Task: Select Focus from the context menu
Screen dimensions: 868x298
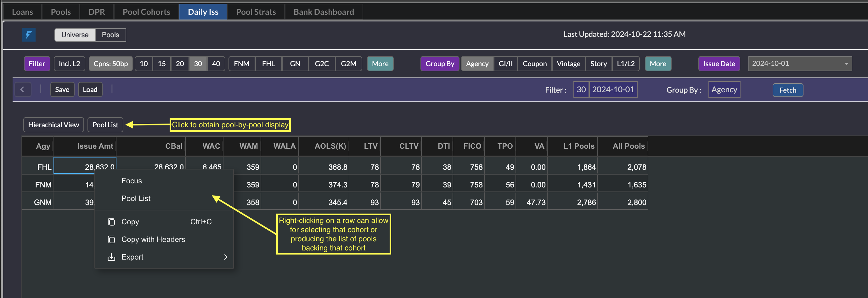Action: click(x=132, y=181)
